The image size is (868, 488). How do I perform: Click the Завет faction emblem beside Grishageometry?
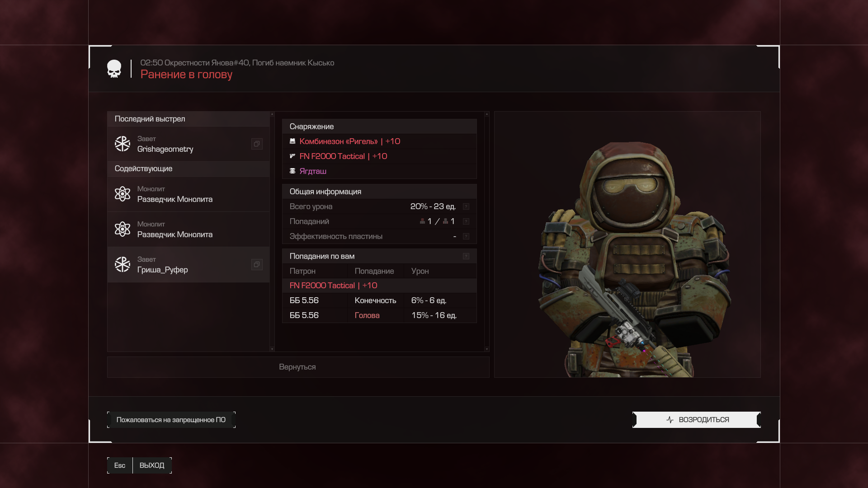123,144
